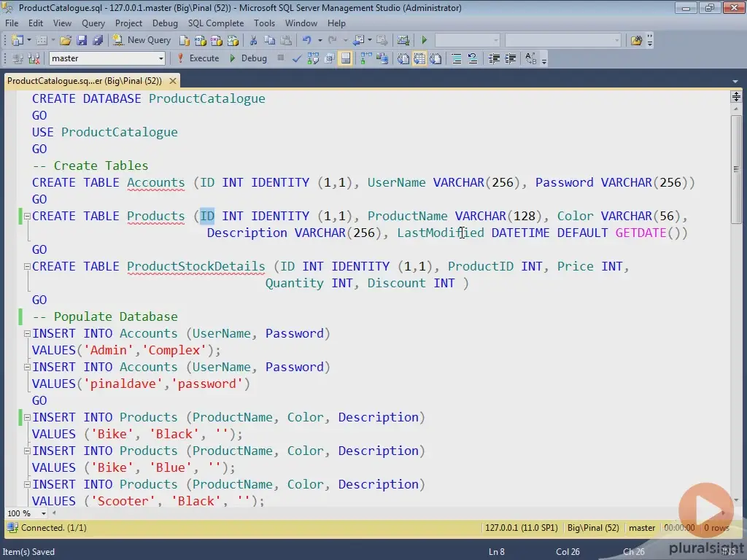Collapse the INSERT INTO Accounts 'Admin' block
Screen dimensions: 747x560
(27, 334)
